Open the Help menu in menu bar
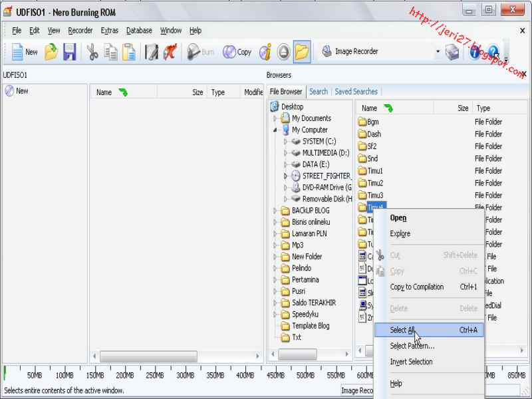 [196, 31]
